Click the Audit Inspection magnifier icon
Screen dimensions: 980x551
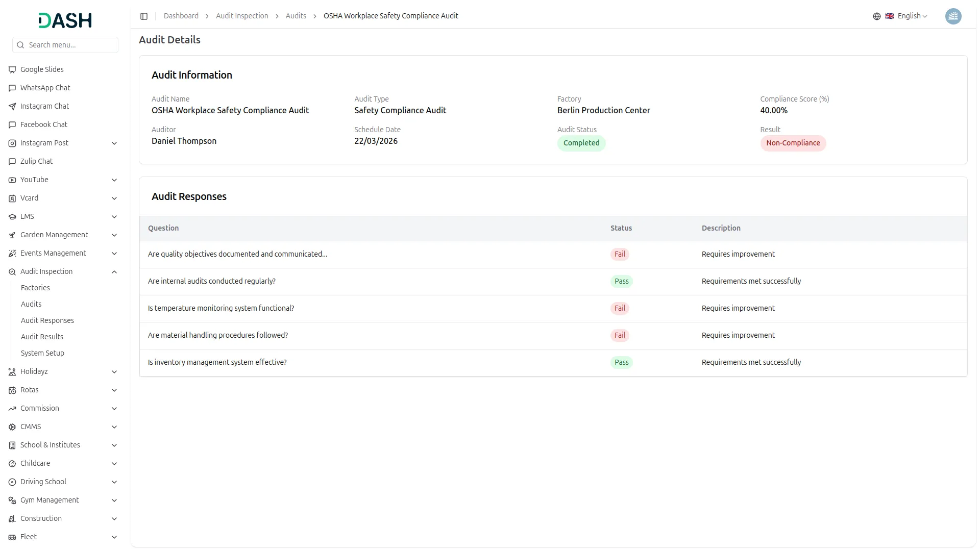click(12, 271)
